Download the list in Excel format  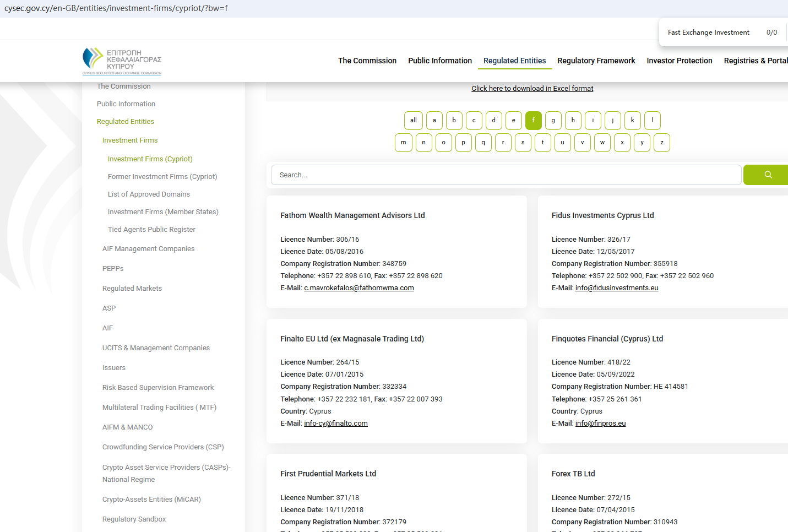pos(532,89)
